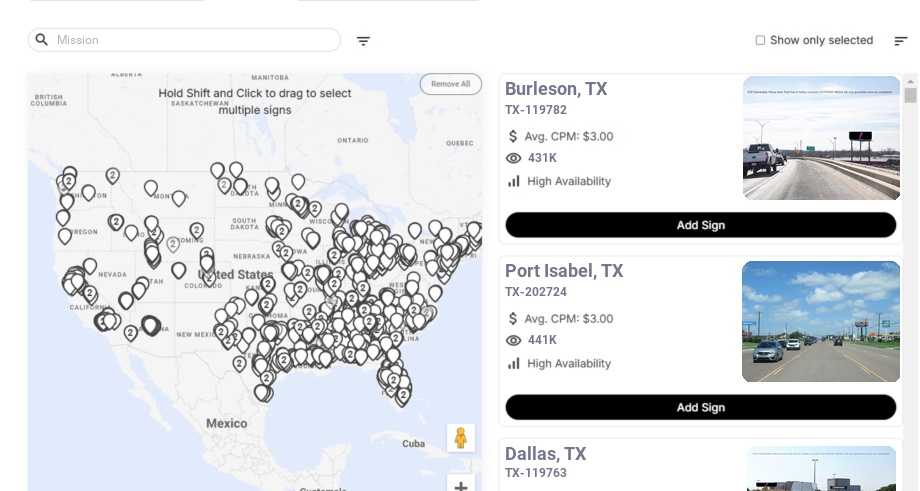Click Remove All on the map

pyautogui.click(x=451, y=84)
